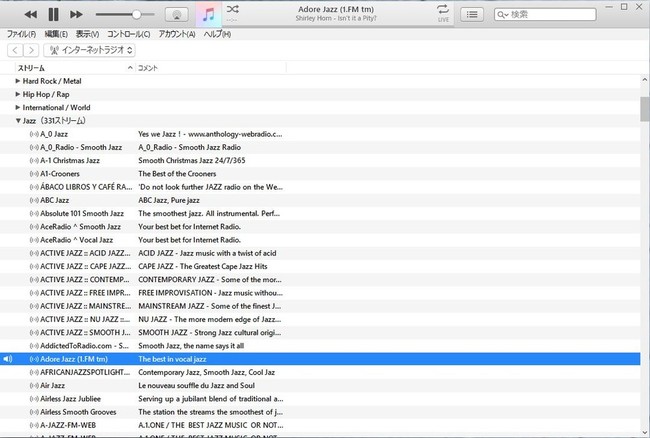Click the stream icon beside A1-Crooners

[x=34, y=174]
